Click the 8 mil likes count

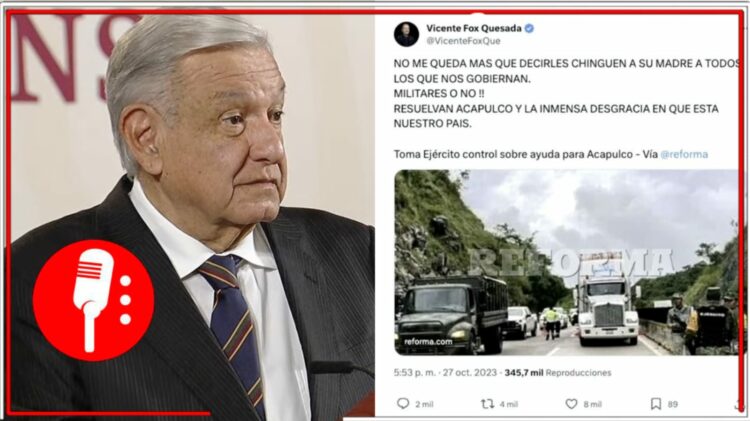pyautogui.click(x=593, y=405)
